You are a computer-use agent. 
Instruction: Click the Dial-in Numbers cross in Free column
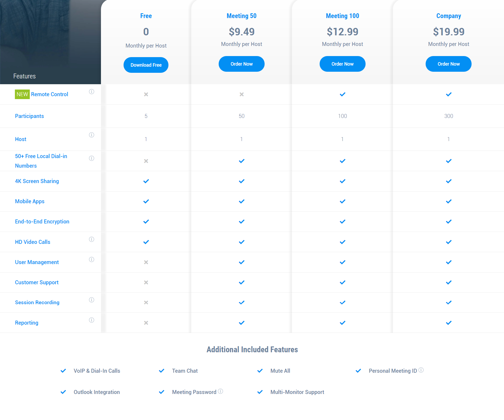tap(146, 161)
